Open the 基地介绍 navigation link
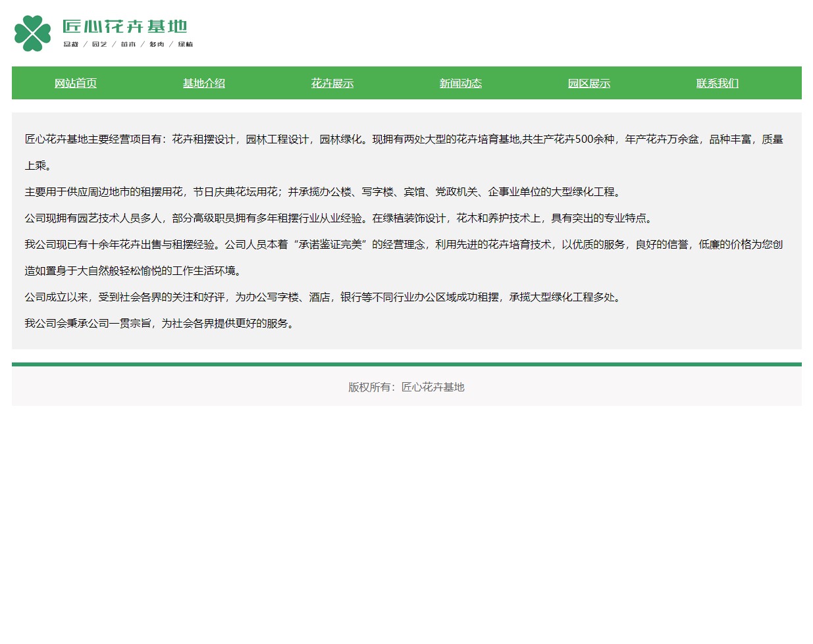 point(204,83)
